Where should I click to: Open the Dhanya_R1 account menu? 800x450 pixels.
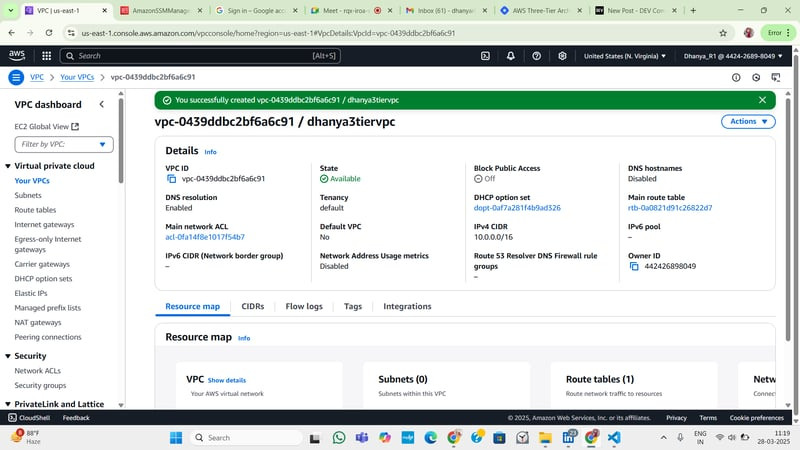click(x=733, y=56)
